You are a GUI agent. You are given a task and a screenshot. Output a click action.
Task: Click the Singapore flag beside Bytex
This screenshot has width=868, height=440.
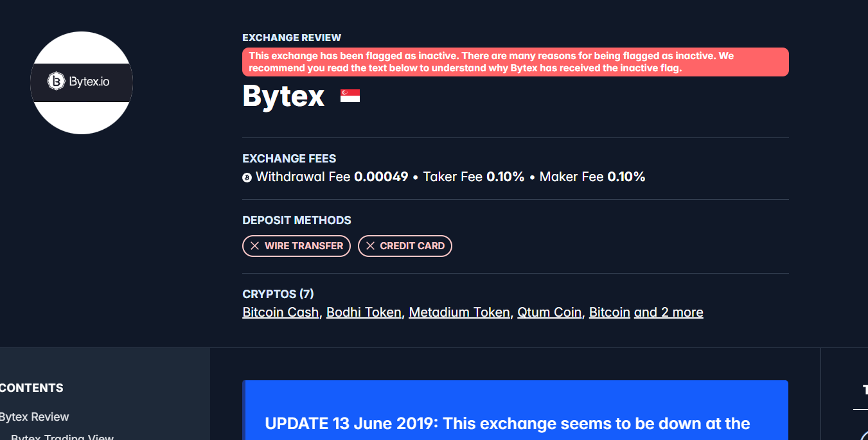(350, 96)
